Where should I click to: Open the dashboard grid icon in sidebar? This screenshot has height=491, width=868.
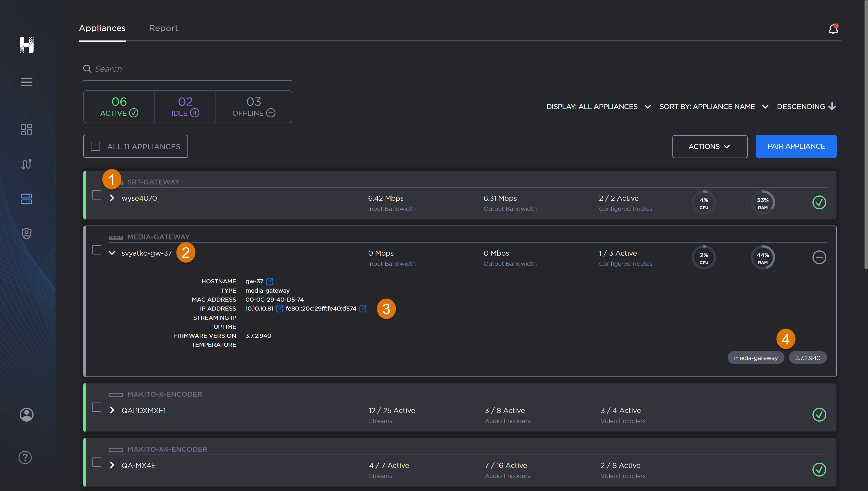pyautogui.click(x=26, y=130)
